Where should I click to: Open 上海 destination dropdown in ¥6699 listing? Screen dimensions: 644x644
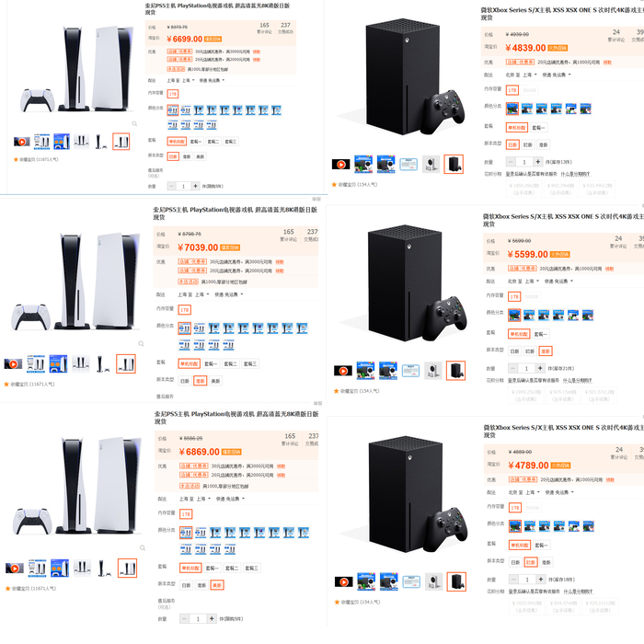188,81
